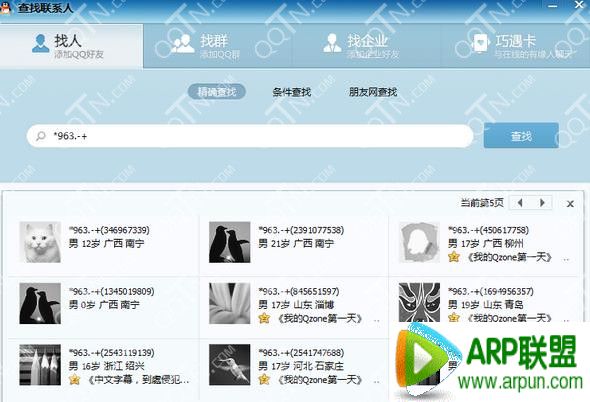This screenshot has width=590, height=402.
Task: Click the 当前第5页 page indicator
Action: click(482, 203)
